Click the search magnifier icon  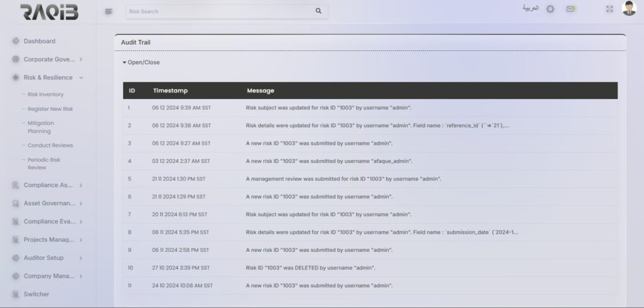click(x=318, y=11)
